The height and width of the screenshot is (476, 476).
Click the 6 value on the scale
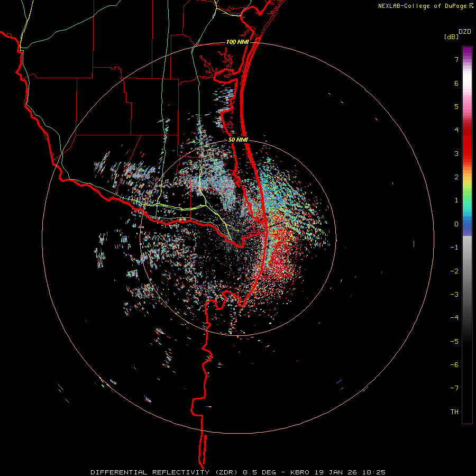(x=456, y=83)
